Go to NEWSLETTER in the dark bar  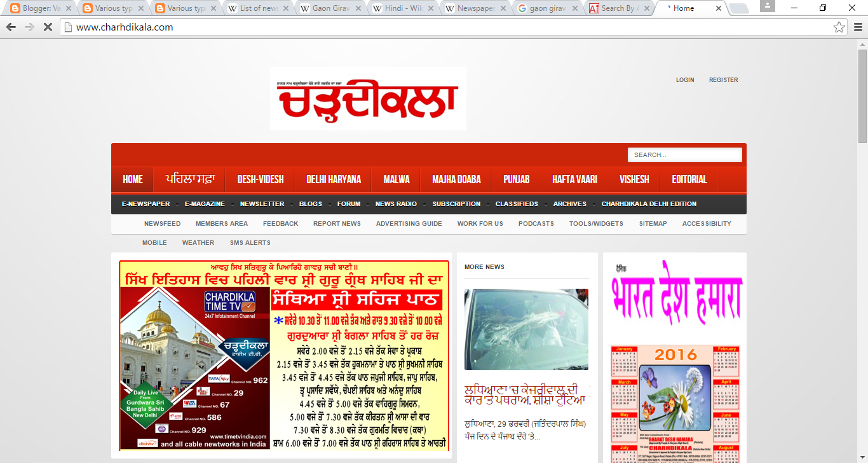(262, 204)
